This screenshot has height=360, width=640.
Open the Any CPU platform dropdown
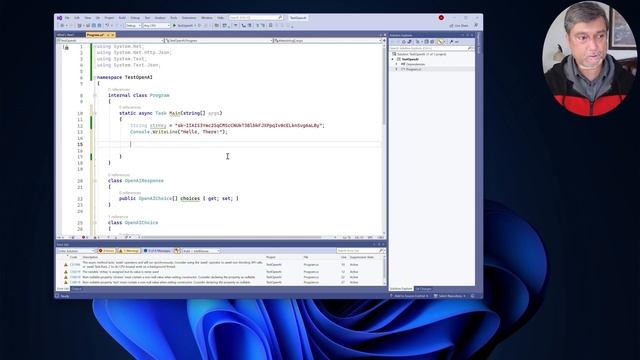point(156,25)
